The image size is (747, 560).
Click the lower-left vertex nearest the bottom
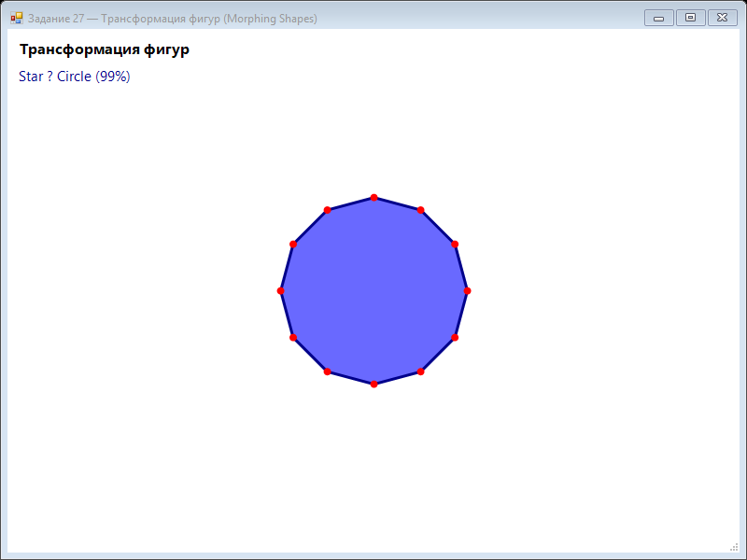328,371
